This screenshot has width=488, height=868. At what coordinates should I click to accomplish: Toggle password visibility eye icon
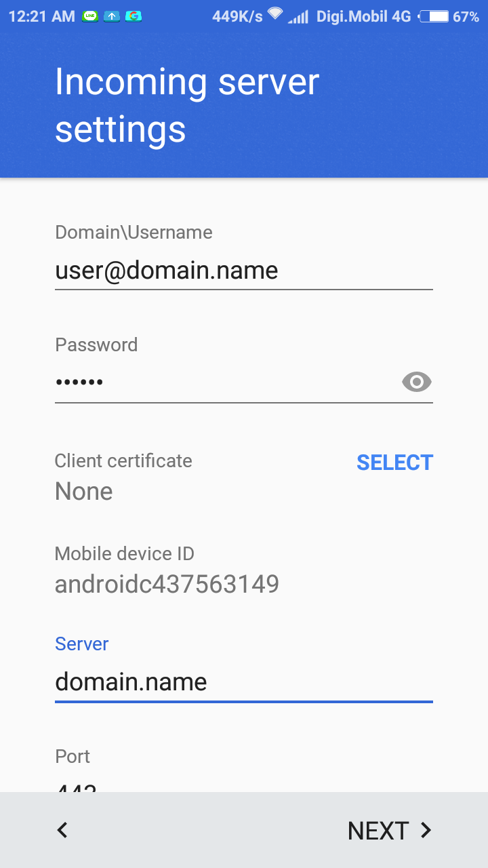pos(416,382)
